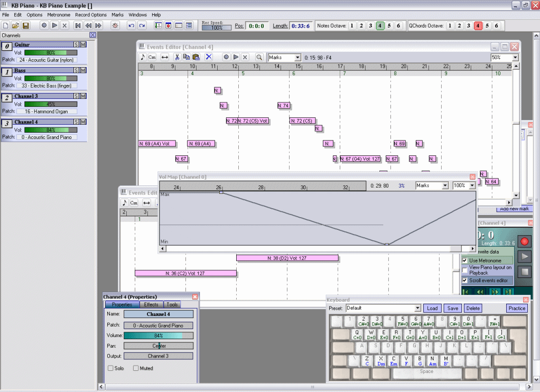Click Save button in Keyboard window
Screen dimensions: 540x392
[x=452, y=309]
